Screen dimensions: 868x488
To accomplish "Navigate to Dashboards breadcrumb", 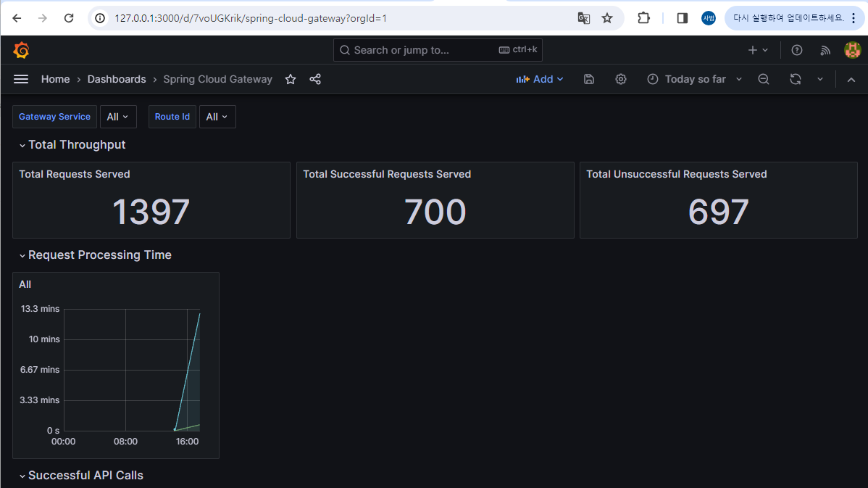I will pos(116,79).
